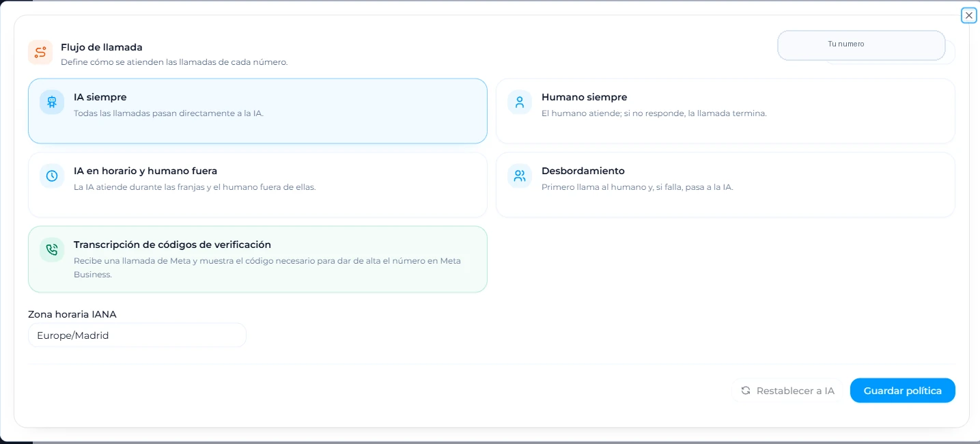980x444 pixels.
Task: Click the phone icon on Transcripción de códigos
Action: pyautogui.click(x=52, y=250)
